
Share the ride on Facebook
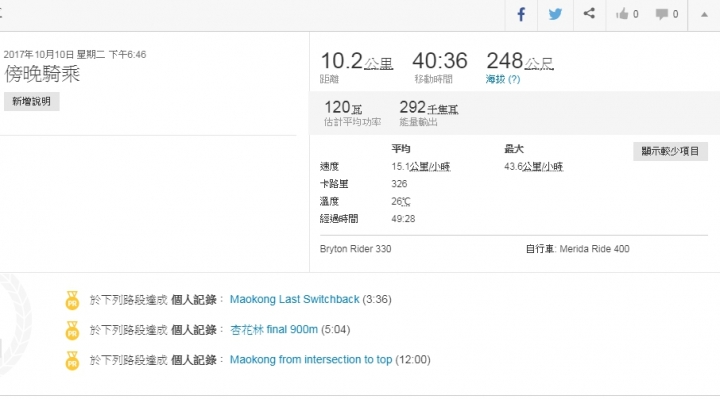click(521, 14)
